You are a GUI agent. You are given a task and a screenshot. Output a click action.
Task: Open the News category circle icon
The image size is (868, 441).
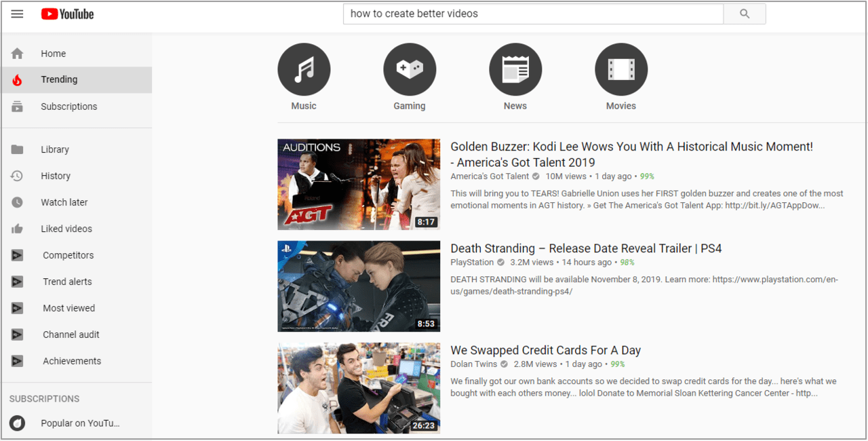pos(515,69)
